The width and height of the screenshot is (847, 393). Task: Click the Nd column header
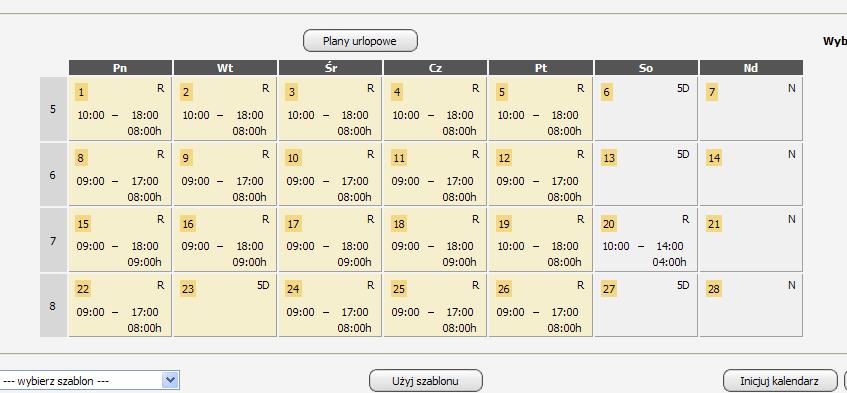751,68
